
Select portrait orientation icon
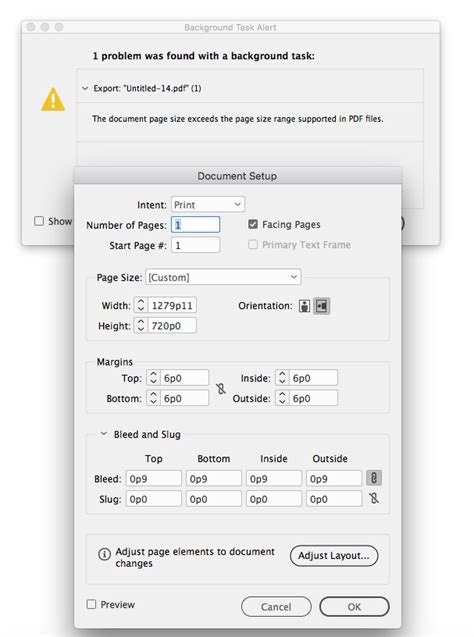click(x=304, y=306)
